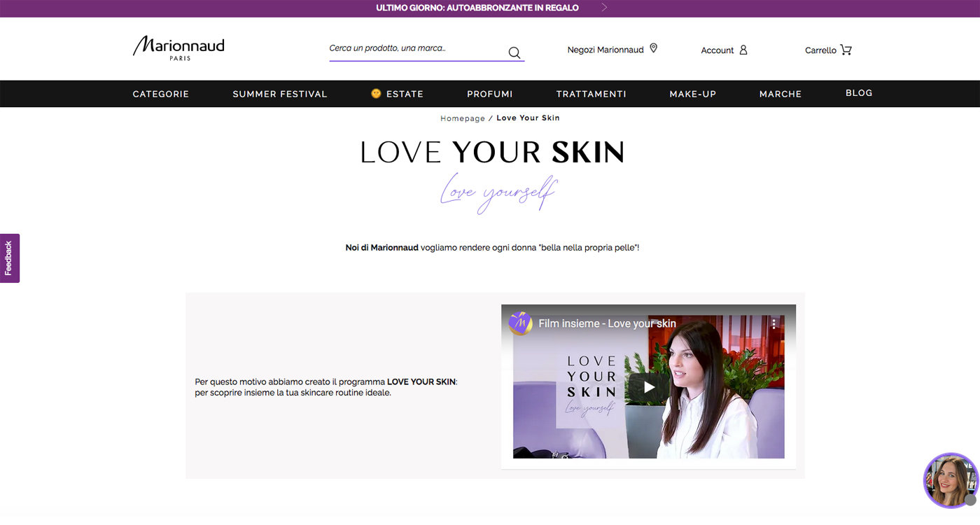The height and width of the screenshot is (525, 980).
Task: Click the Account person icon
Action: coord(743,50)
